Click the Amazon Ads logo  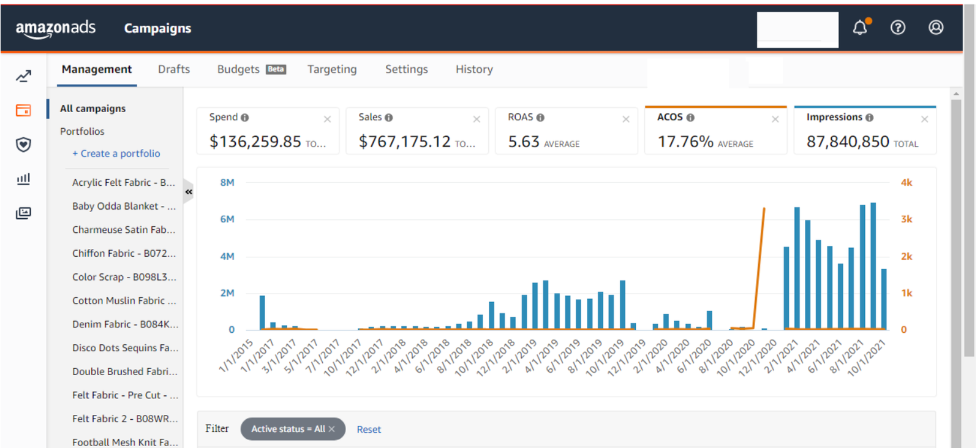pyautogui.click(x=56, y=29)
